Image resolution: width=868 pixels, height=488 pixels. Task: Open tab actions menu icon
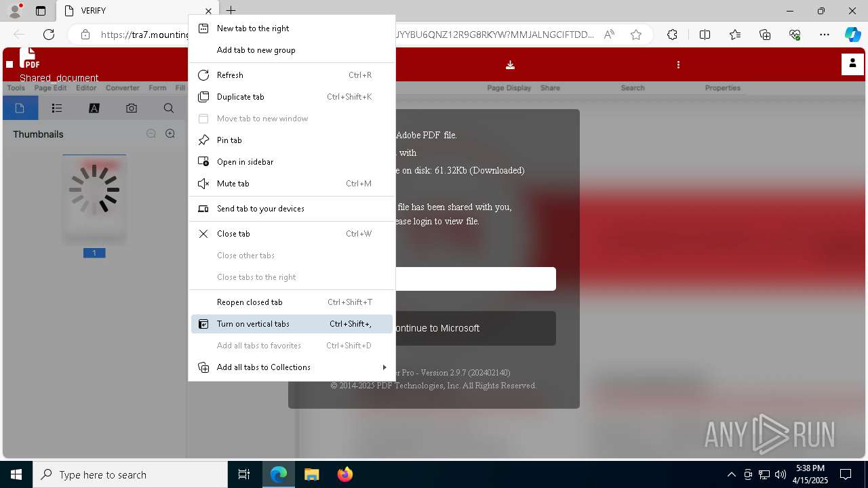41,11
